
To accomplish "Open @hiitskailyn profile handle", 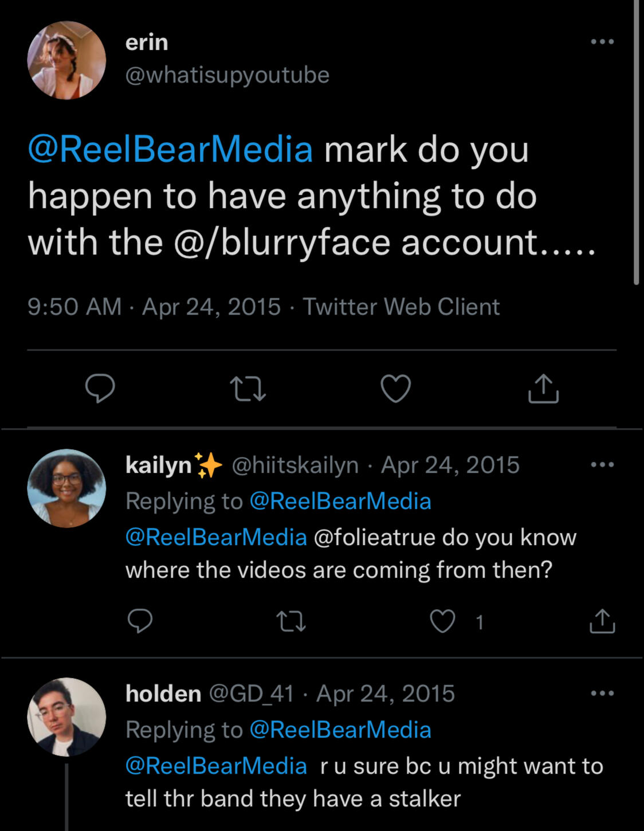I will click(x=295, y=465).
